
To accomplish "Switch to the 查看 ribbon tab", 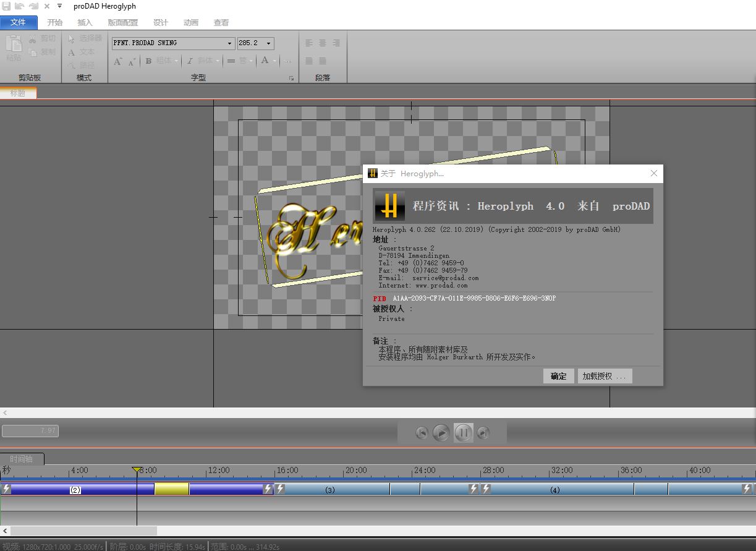I will click(x=221, y=22).
